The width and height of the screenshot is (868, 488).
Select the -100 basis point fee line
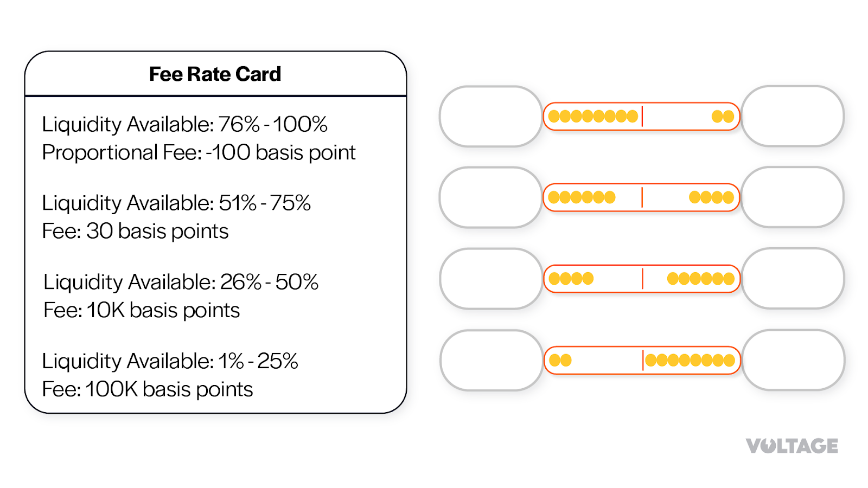point(199,152)
